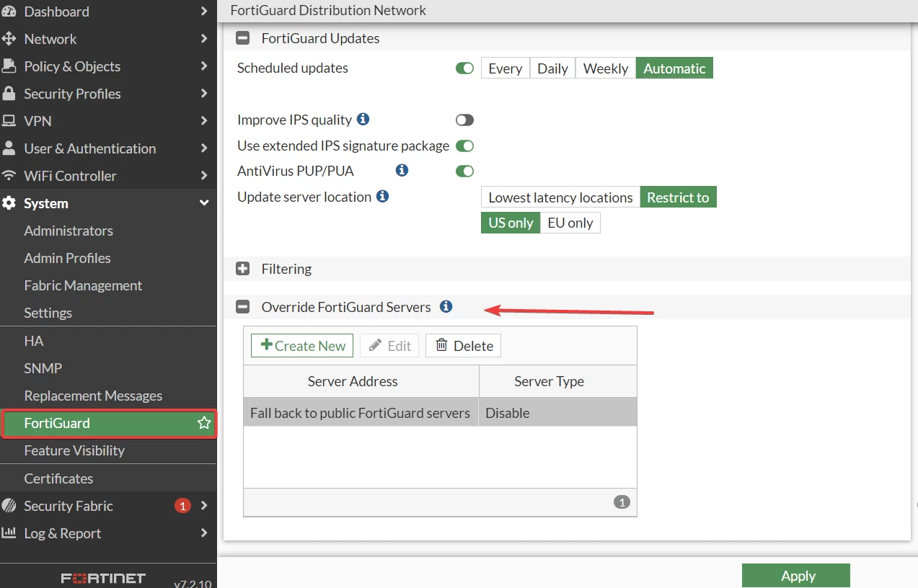The height and width of the screenshot is (588, 918).
Task: Toggle Use extended IPS signature package
Action: click(x=464, y=146)
